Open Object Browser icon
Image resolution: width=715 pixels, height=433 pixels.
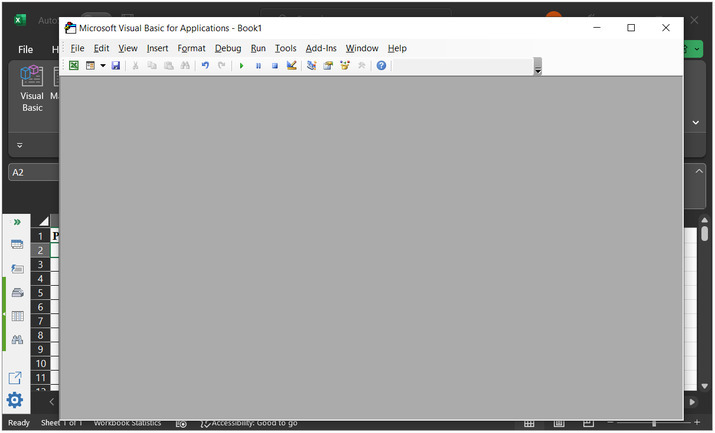(345, 66)
